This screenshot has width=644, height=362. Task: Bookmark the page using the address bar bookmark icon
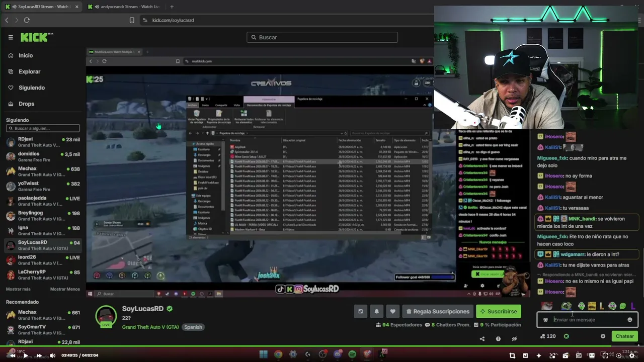(132, 20)
